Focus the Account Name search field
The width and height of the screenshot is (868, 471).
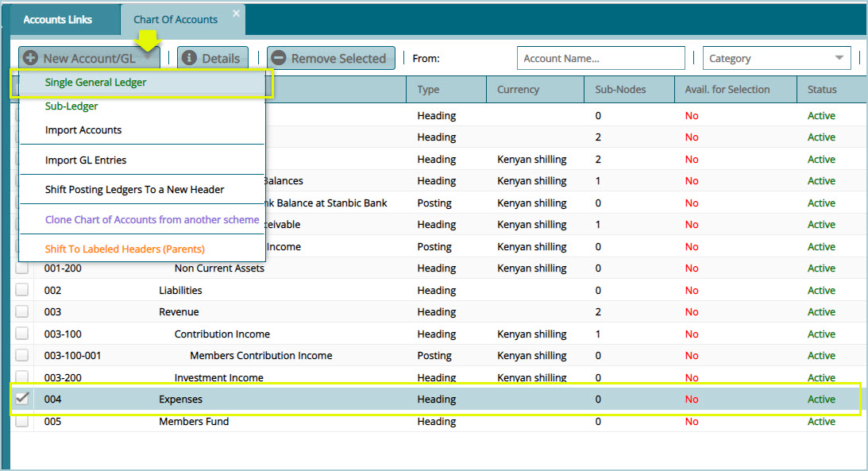point(600,58)
